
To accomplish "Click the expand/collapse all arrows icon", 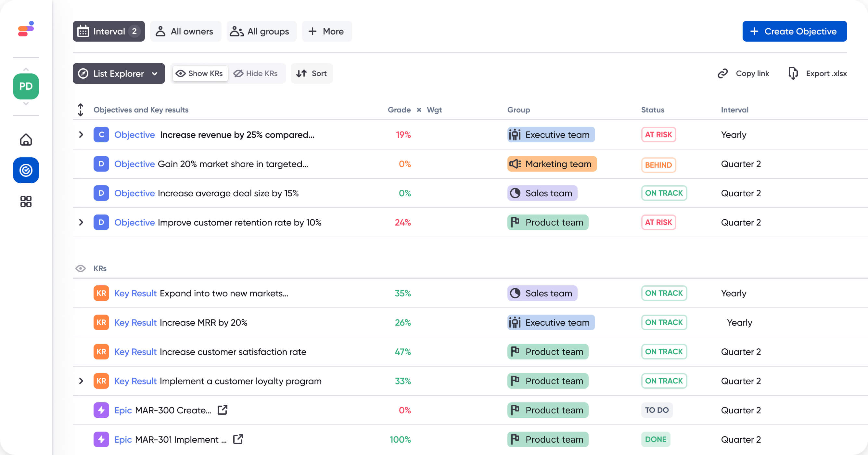I will click(81, 110).
